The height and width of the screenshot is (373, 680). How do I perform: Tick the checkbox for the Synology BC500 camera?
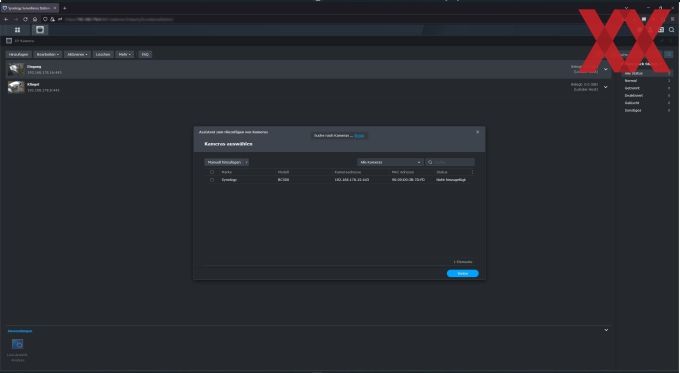(212, 180)
